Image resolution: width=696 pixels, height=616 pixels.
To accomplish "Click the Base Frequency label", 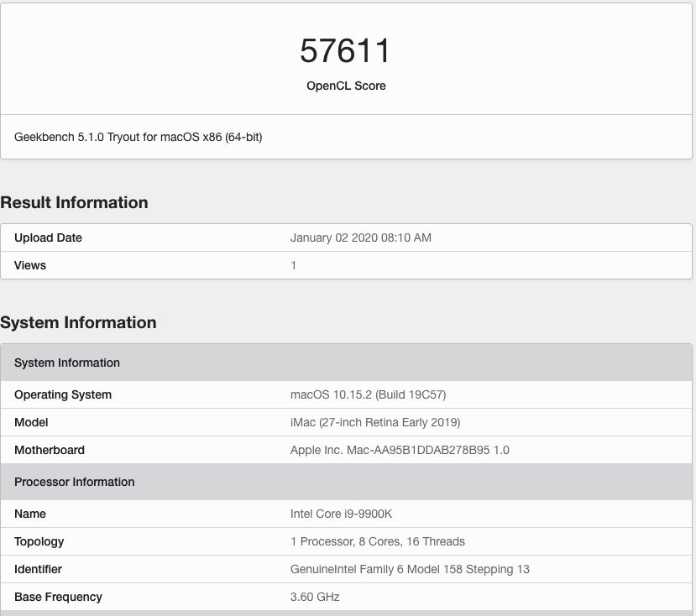I will pyautogui.click(x=58, y=597).
